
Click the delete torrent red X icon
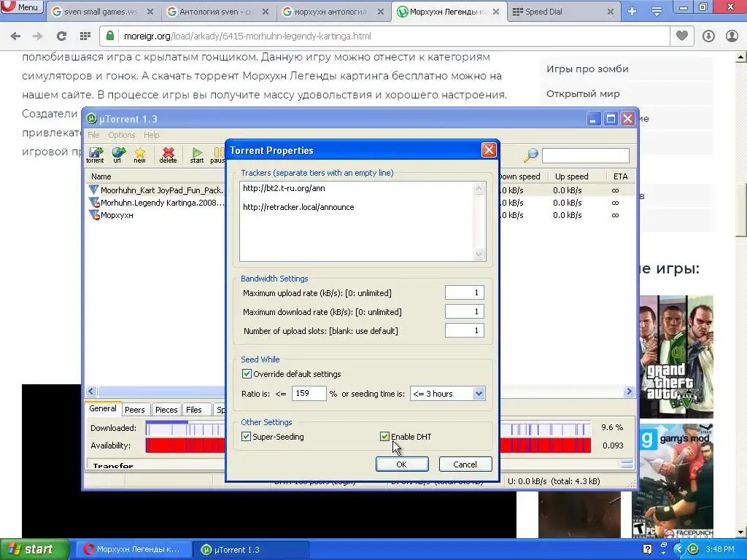[x=168, y=155]
